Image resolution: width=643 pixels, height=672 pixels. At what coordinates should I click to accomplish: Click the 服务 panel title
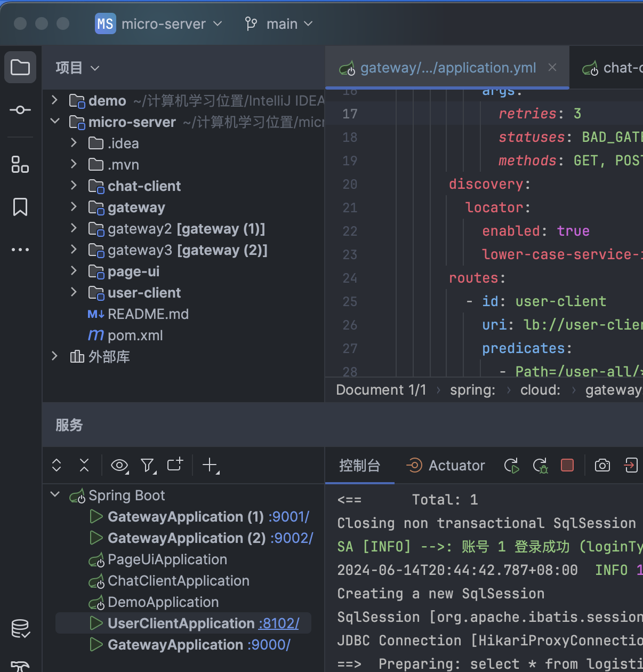point(69,425)
